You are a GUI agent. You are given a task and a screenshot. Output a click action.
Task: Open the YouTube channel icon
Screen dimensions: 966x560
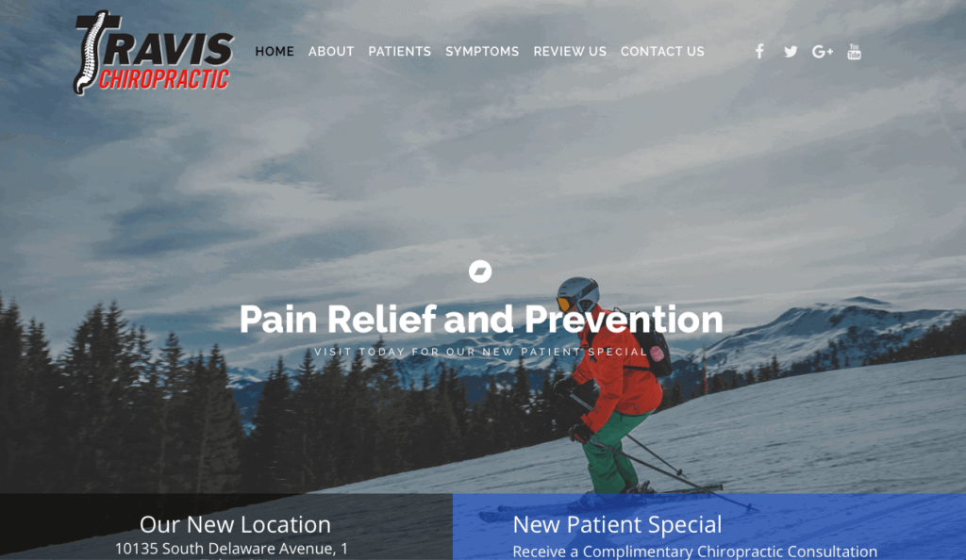tap(854, 51)
